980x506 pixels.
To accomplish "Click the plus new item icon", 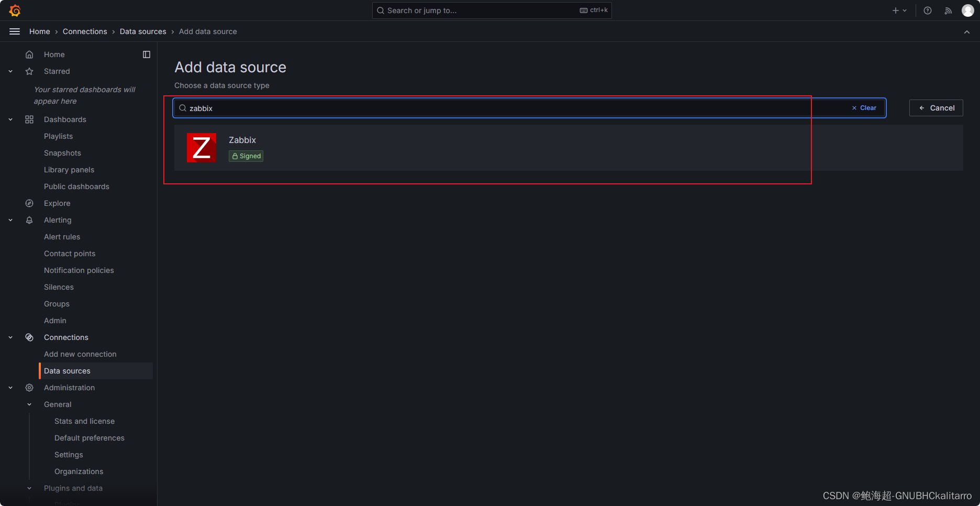I will pos(895,10).
